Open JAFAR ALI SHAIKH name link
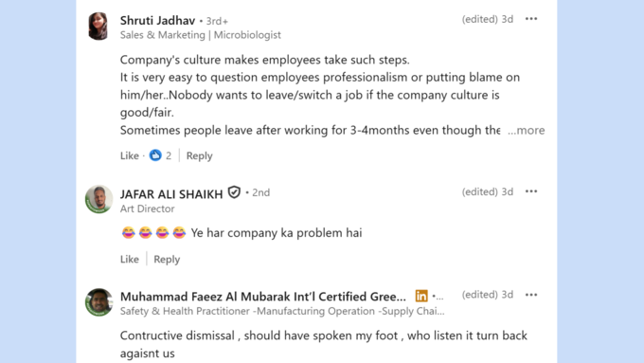This screenshot has width=644, height=363. pos(171,193)
